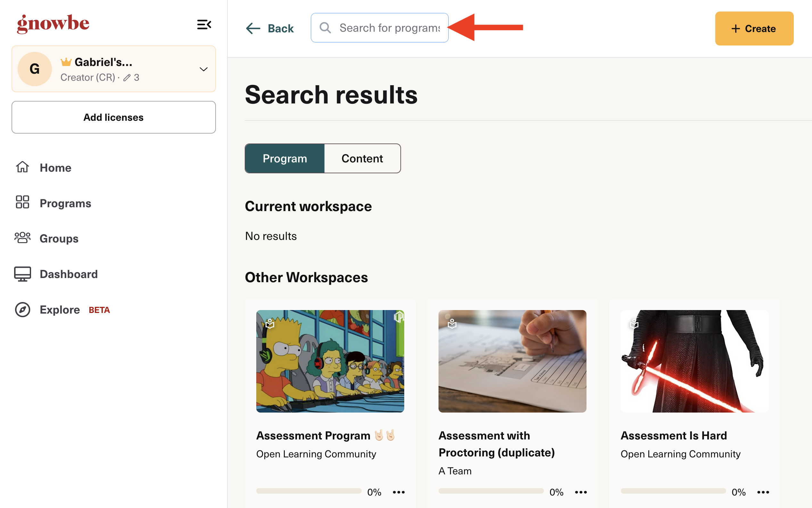Focus the Search for programs field
Screen dimensions: 812x508
pos(380,28)
